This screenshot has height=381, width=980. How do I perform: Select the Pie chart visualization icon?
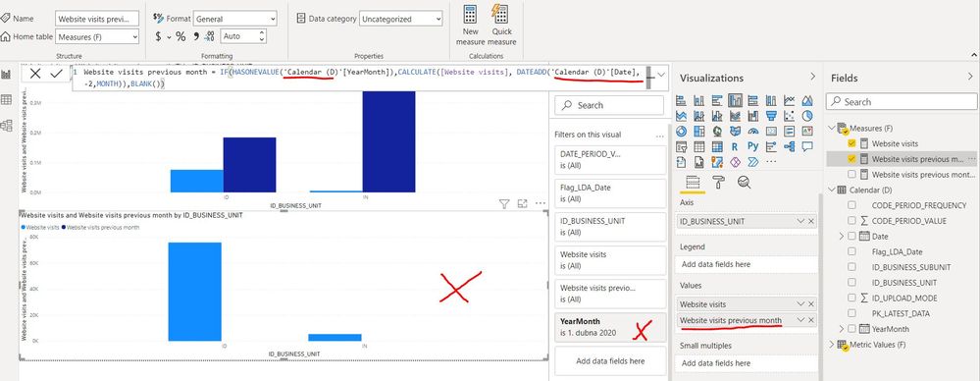click(x=807, y=116)
